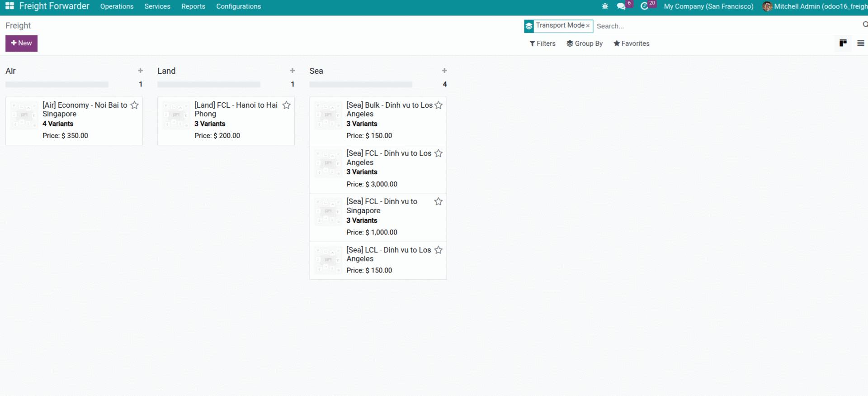Open the Group By dropdown

[585, 43]
